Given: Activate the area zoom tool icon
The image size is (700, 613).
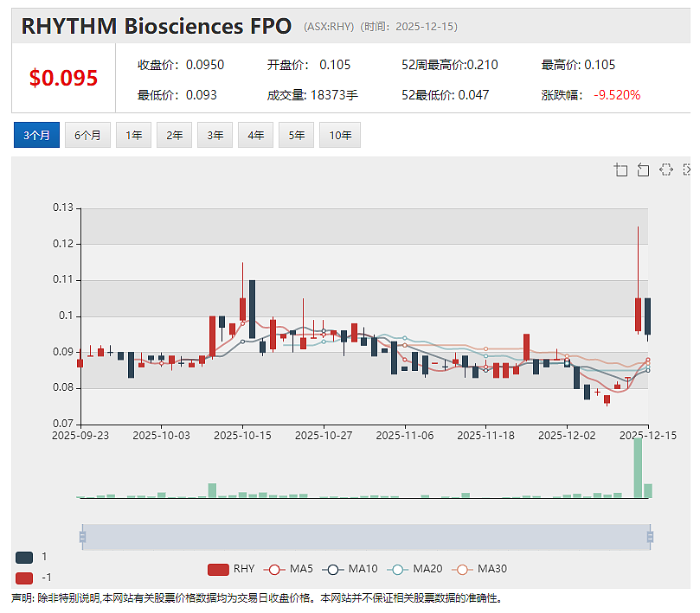Looking at the screenshot, I should (620, 170).
